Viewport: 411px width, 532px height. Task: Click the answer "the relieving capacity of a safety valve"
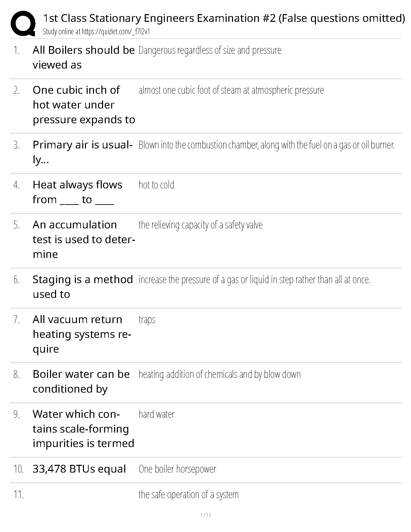(200, 225)
